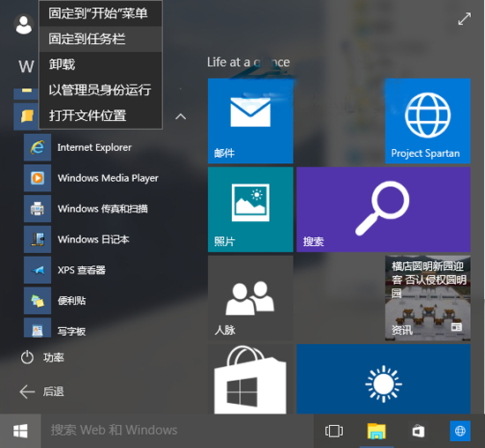485x448 pixels.
Task: Click the "Life at a glance" group header
Action: coord(249,63)
